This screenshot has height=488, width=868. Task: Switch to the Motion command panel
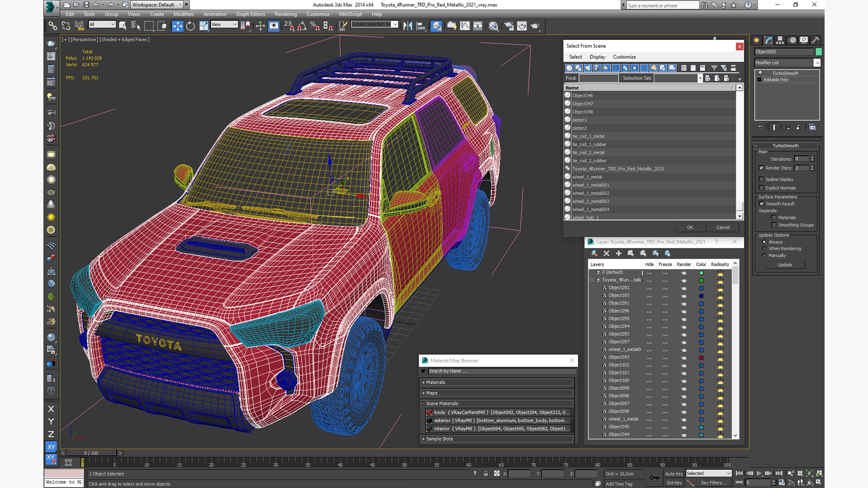click(792, 40)
